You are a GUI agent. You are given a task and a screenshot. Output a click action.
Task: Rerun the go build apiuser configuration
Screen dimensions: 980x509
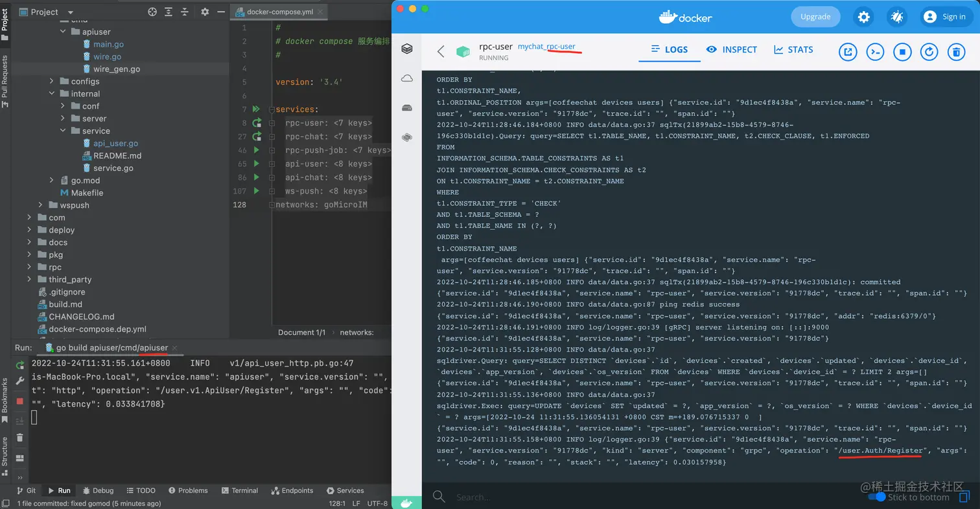[x=19, y=365]
